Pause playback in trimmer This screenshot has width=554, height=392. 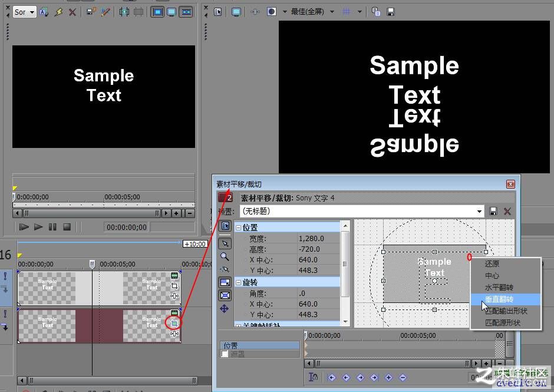coord(52,227)
